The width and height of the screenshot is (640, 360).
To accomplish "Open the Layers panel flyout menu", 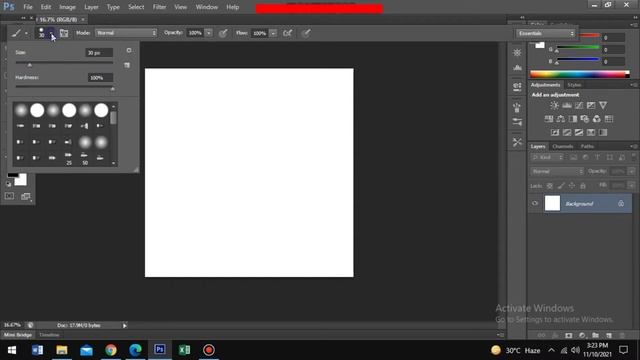I will 633,146.
